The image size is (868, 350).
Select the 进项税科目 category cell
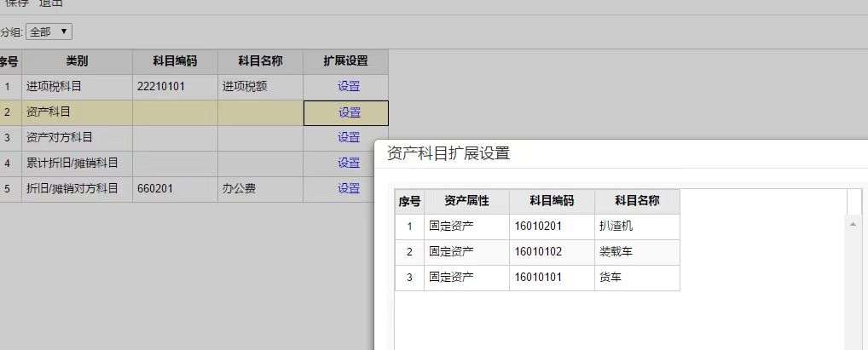[77, 87]
